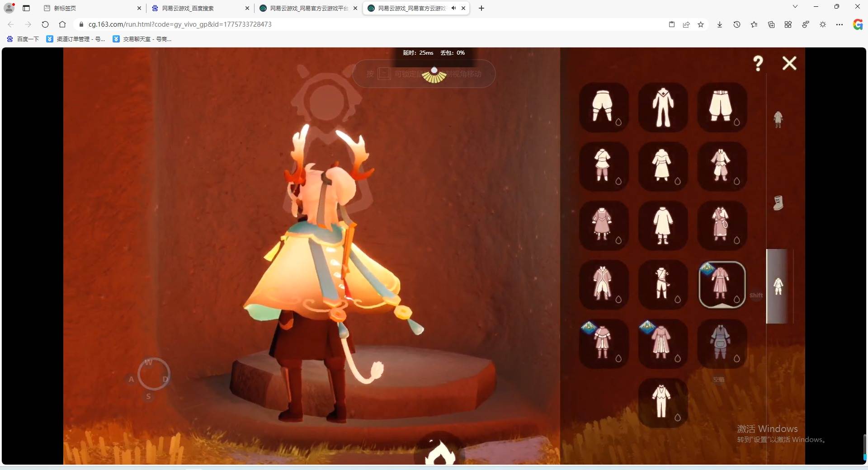
Task: Select the cape category in the sidebar
Action: [x=778, y=119]
